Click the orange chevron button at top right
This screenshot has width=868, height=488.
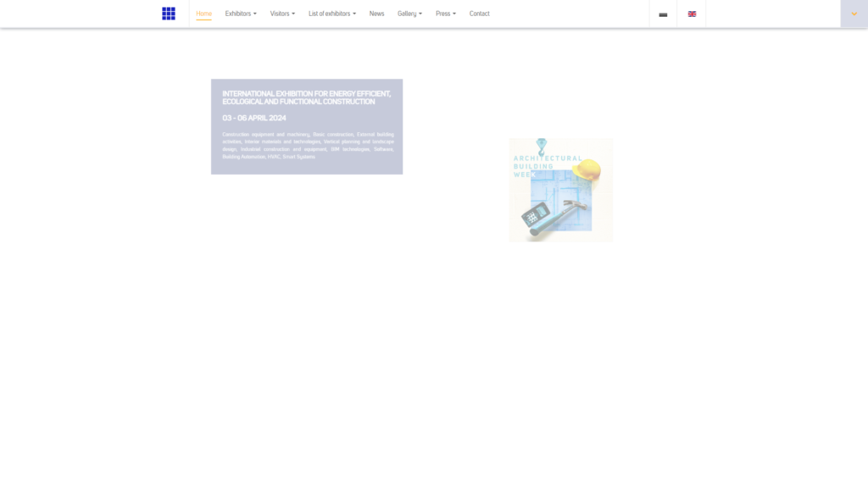854,14
